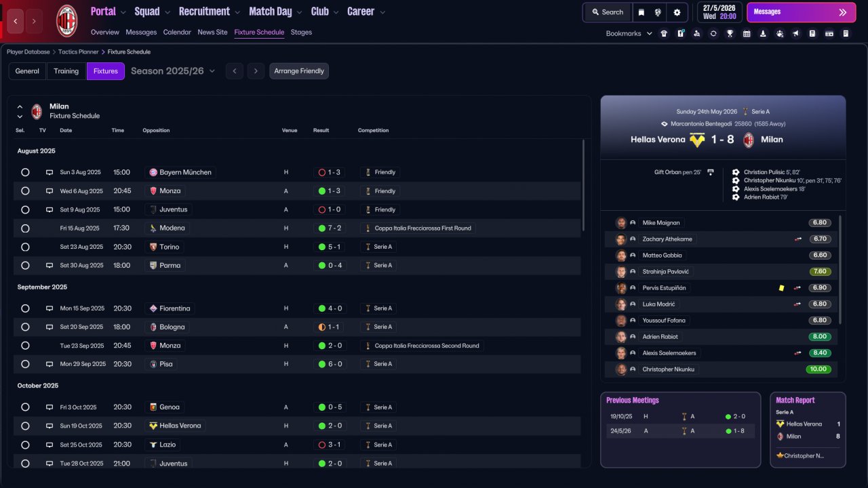Viewport: 868px width, 488px height.
Task: Click the trophy icon in bookmarks bar
Action: point(730,33)
